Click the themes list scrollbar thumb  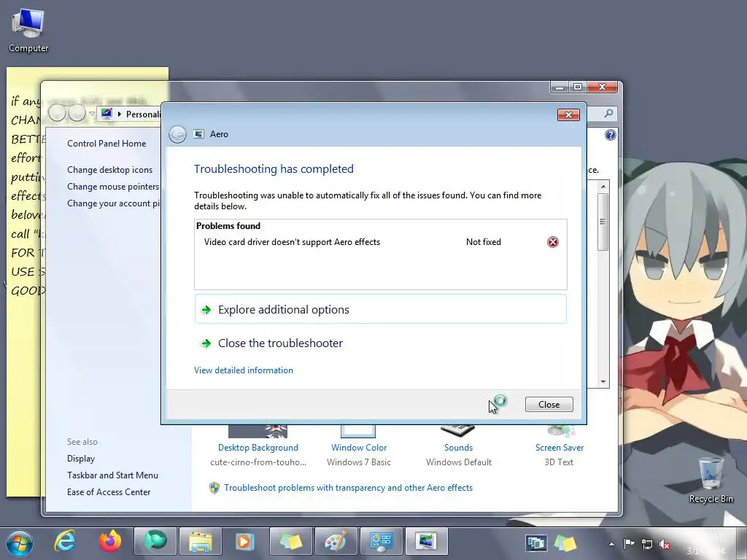(x=603, y=222)
